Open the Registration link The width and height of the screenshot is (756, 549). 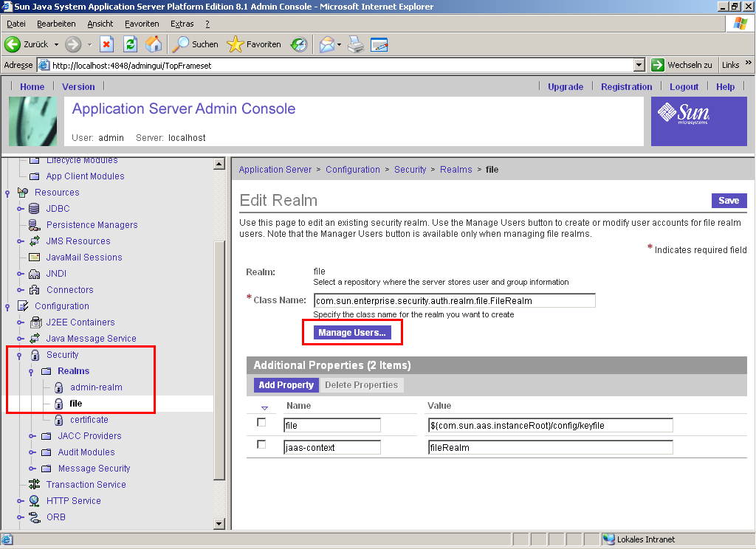(626, 87)
